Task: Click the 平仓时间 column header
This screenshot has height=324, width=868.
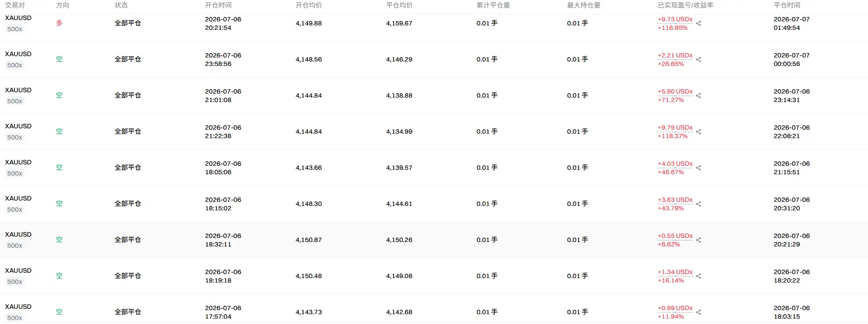Action: pyautogui.click(x=787, y=5)
